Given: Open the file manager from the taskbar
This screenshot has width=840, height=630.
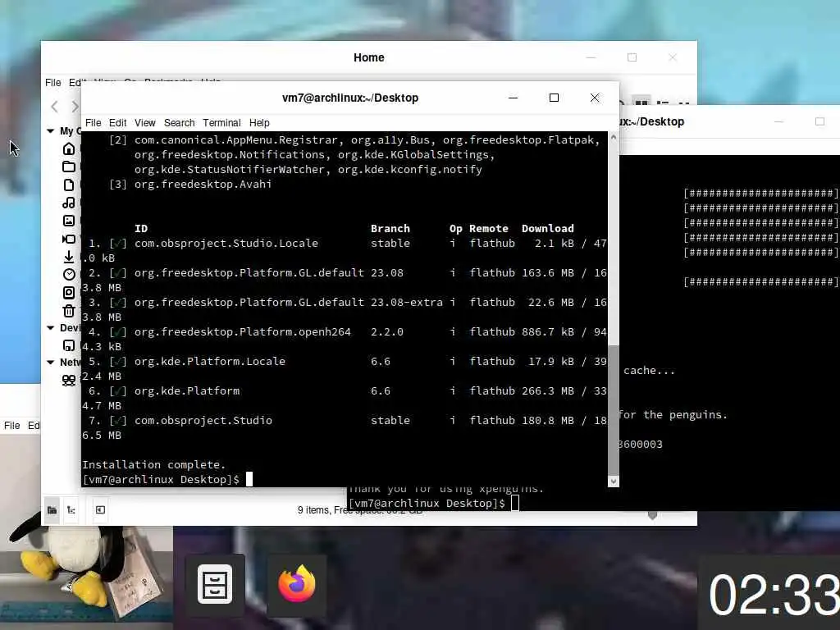Looking at the screenshot, I should 215,584.
